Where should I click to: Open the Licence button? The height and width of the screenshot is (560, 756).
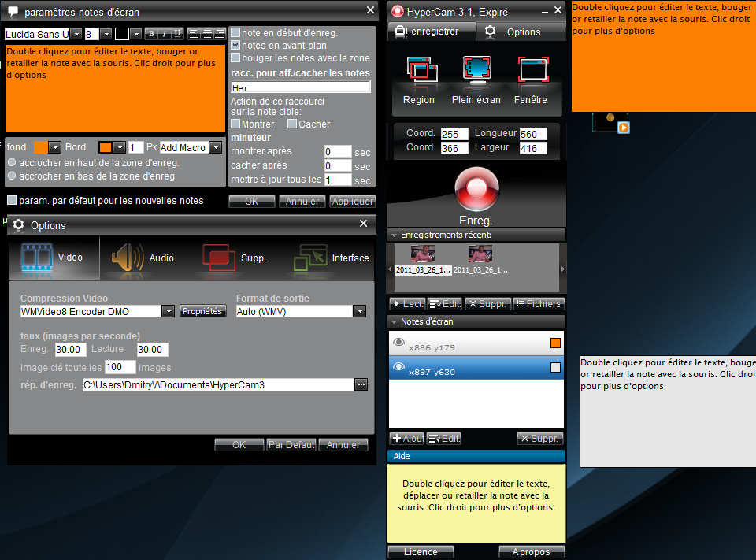tap(421, 551)
